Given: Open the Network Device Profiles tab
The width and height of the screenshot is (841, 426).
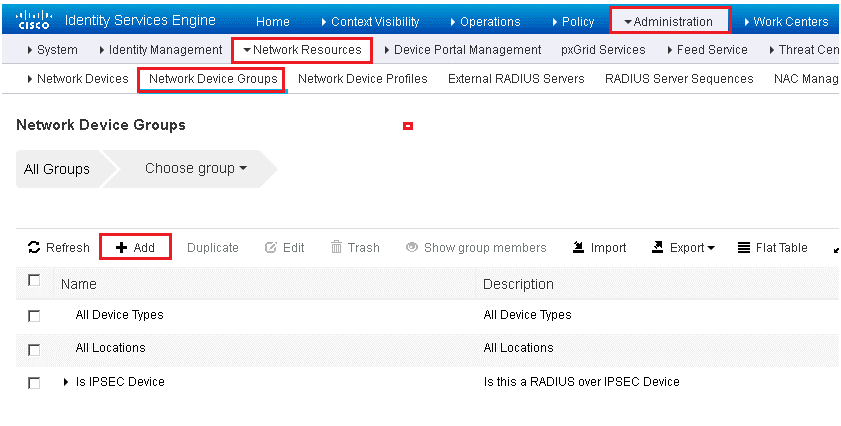Looking at the screenshot, I should (363, 79).
